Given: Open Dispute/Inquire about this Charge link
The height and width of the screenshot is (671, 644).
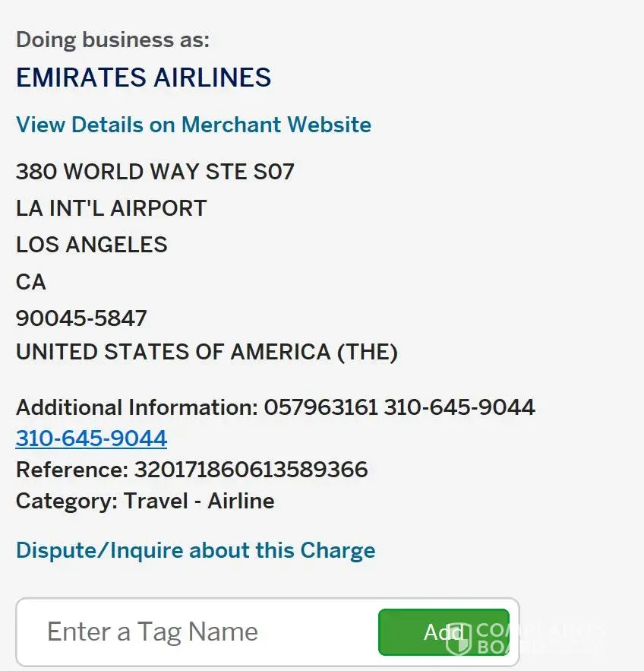Looking at the screenshot, I should pos(195,550).
